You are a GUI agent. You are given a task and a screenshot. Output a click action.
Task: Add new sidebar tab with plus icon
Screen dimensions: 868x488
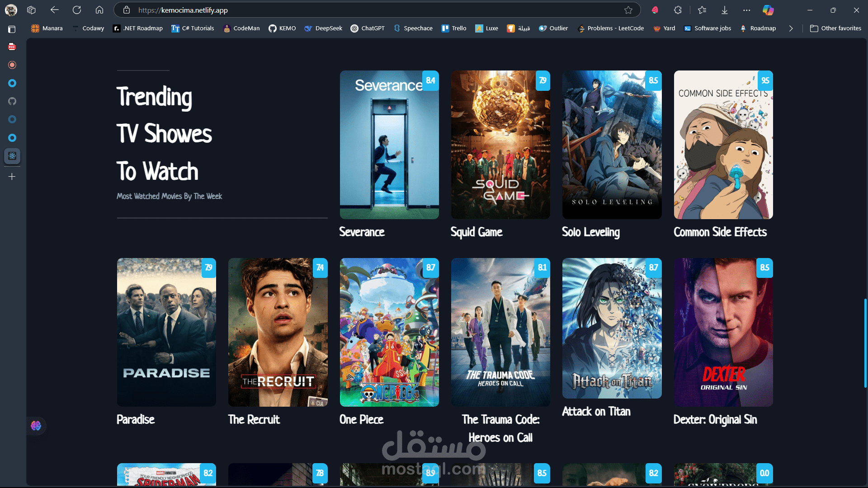(12, 176)
